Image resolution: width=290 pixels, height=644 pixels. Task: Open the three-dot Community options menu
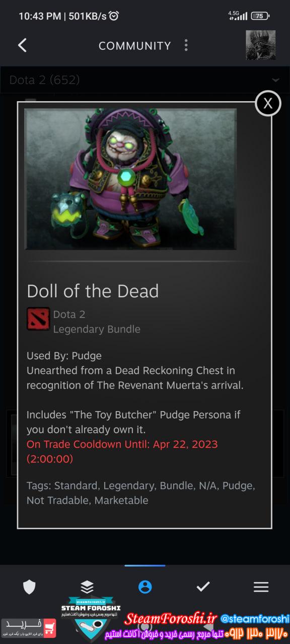click(x=186, y=45)
